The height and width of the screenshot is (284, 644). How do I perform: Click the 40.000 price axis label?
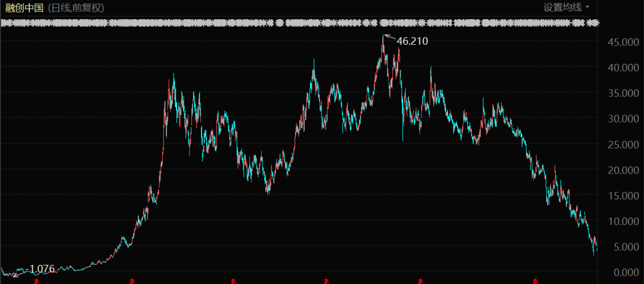point(621,67)
